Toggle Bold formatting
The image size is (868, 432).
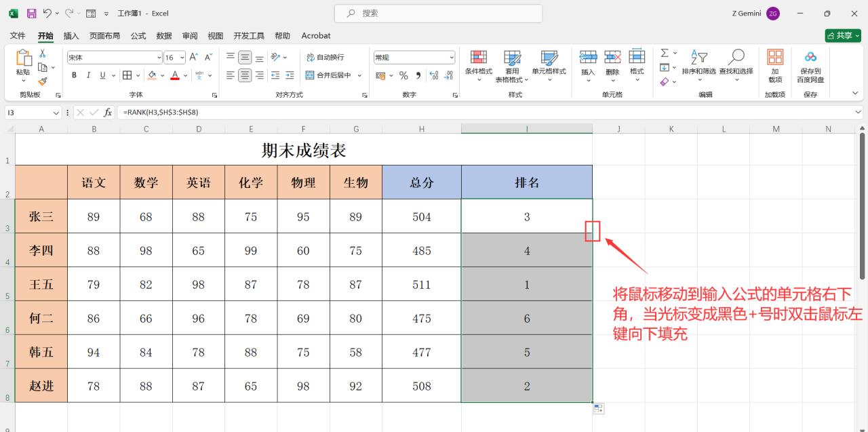pos(75,75)
